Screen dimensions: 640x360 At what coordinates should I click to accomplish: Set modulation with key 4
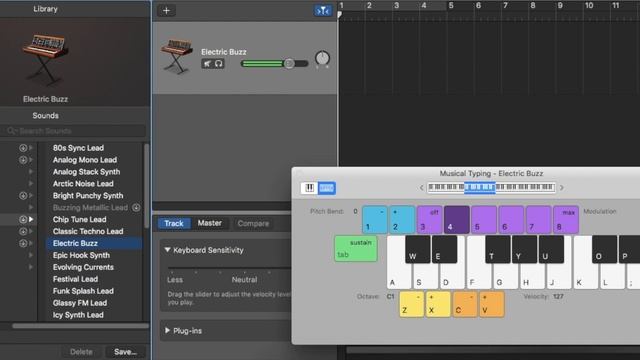(457, 220)
